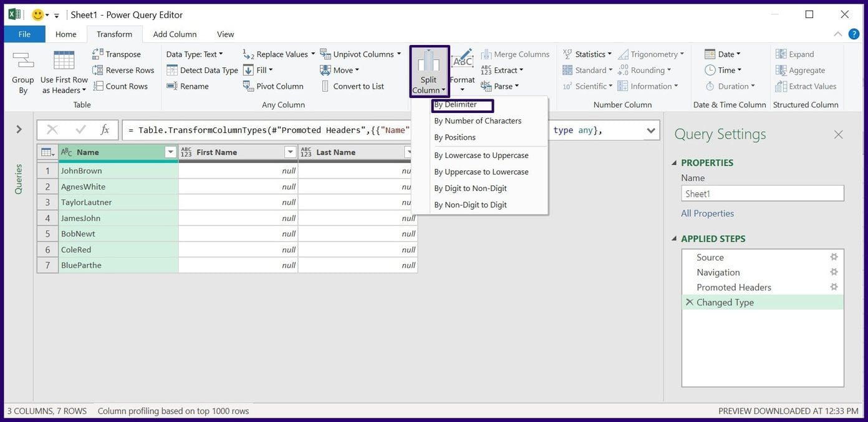Click the Pivot Column tool
The image size is (868, 422).
coord(273,86)
